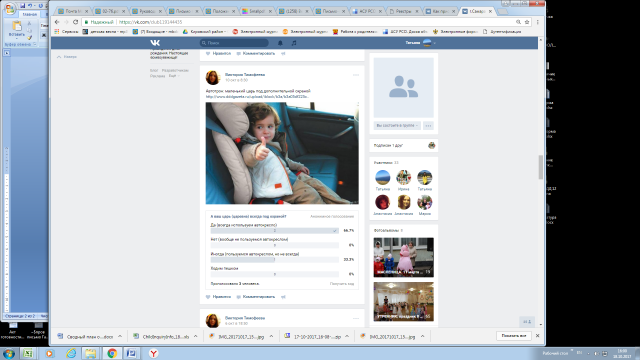The image size is (640, 360).
Task: Open the VK notifications bell
Action: point(280,43)
